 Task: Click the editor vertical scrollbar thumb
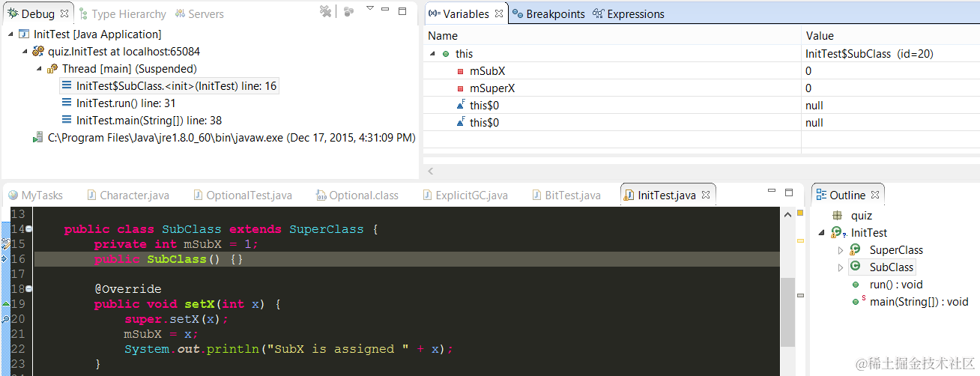click(x=786, y=312)
